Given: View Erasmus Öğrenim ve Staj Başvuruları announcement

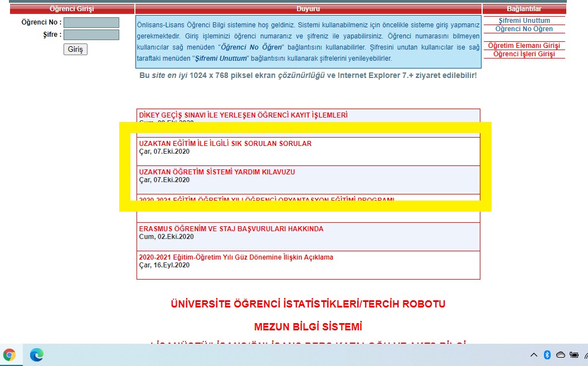Looking at the screenshot, I should pos(231,229).
